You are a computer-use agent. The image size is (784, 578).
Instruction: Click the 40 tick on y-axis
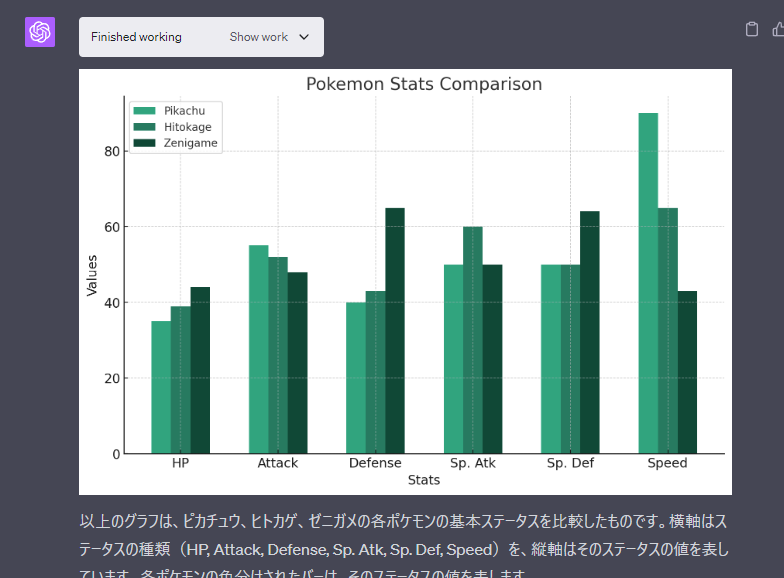click(112, 303)
